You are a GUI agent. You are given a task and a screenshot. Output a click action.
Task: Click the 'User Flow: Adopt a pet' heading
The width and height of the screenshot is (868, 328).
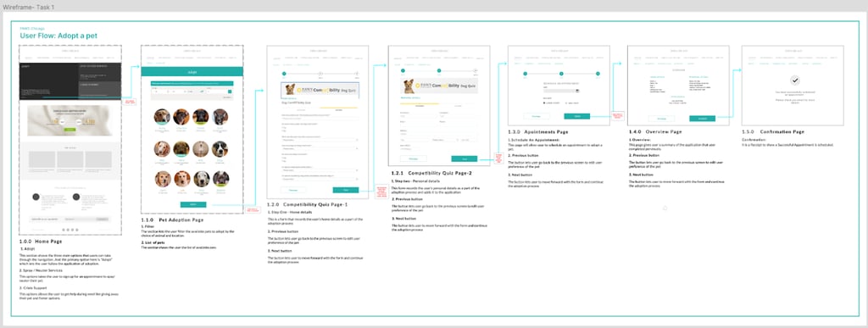click(x=58, y=36)
